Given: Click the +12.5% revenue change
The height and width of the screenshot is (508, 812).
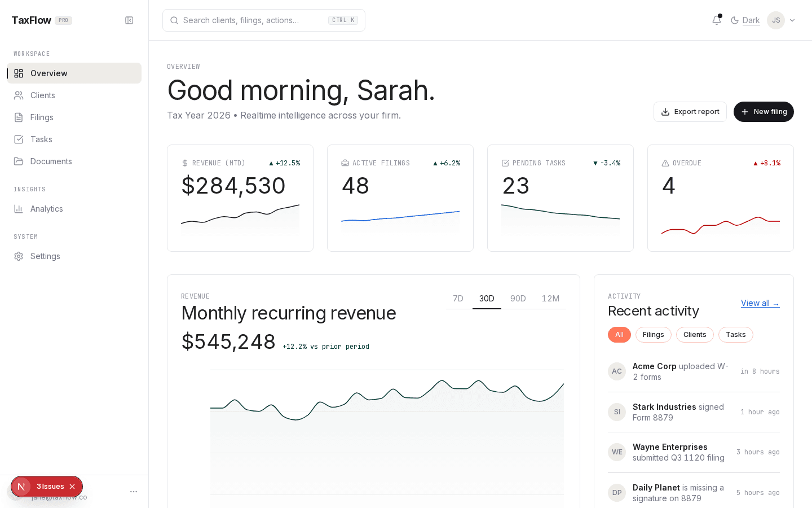Looking at the screenshot, I should point(284,163).
